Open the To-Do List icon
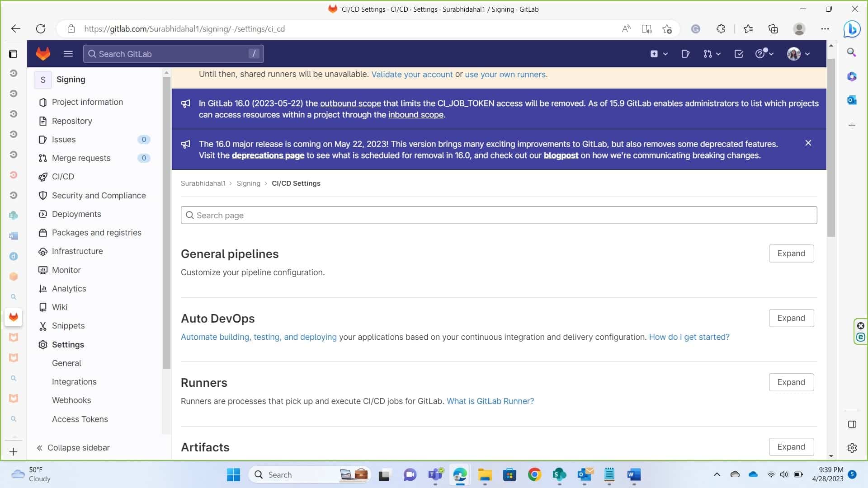 739,54
